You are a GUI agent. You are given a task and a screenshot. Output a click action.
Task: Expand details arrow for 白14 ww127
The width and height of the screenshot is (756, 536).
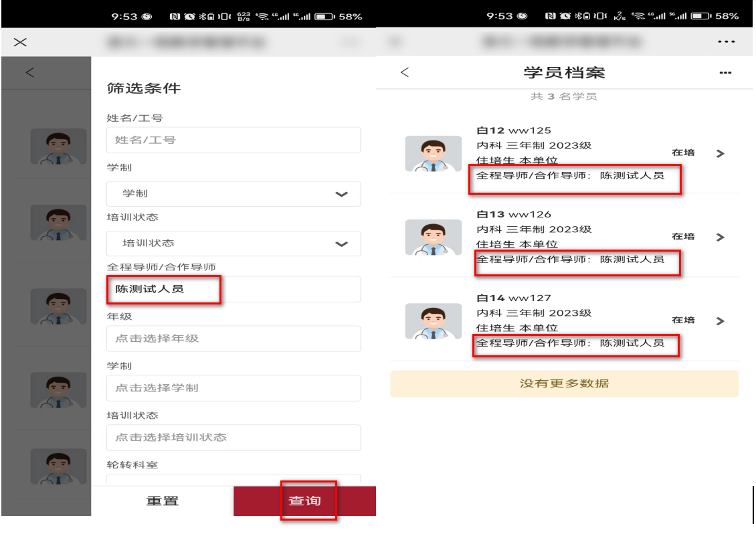coord(721,321)
